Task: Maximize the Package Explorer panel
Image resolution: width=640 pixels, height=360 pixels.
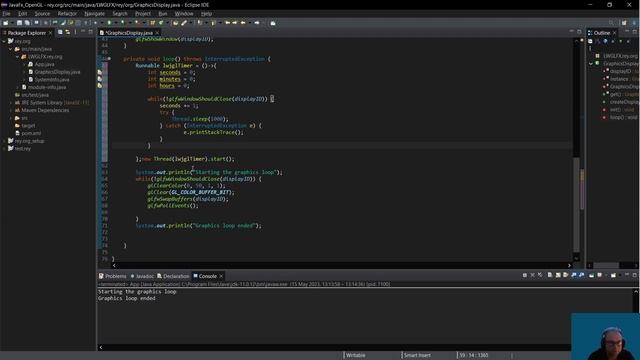Action: coord(91,32)
